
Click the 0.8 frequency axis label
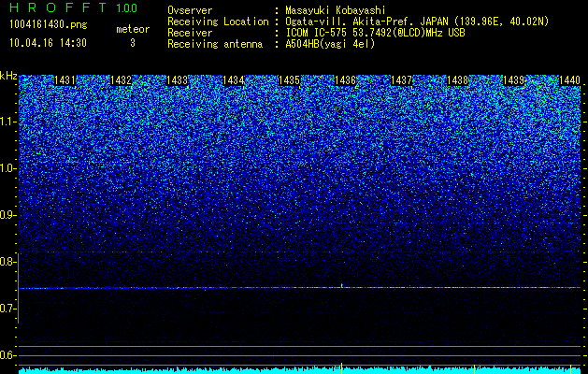pos(8,262)
